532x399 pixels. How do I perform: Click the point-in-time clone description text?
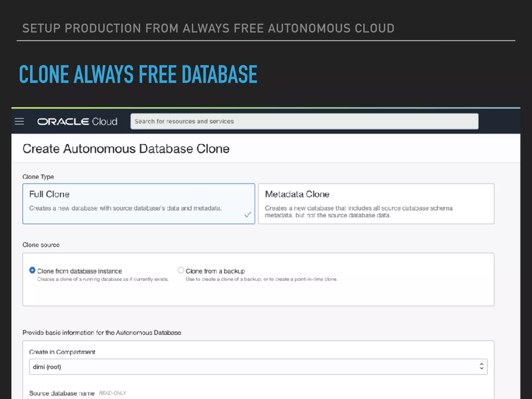pos(262,279)
